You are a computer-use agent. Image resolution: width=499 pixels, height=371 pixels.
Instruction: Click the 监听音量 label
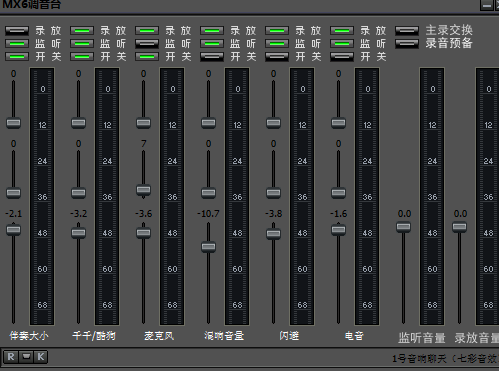pos(422,338)
